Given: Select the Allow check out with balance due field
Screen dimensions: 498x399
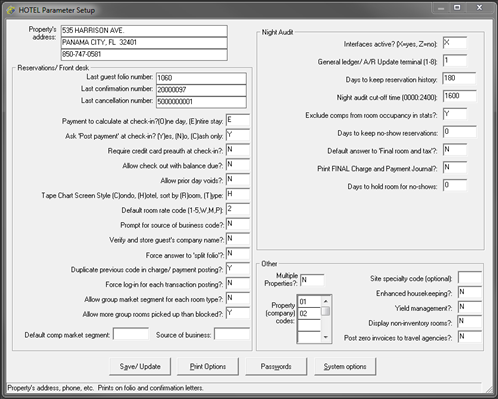Looking at the screenshot, I should tap(238, 165).
